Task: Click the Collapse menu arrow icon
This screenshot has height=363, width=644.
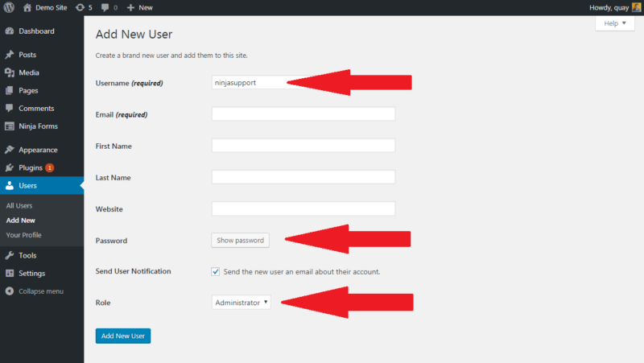Action: point(10,291)
